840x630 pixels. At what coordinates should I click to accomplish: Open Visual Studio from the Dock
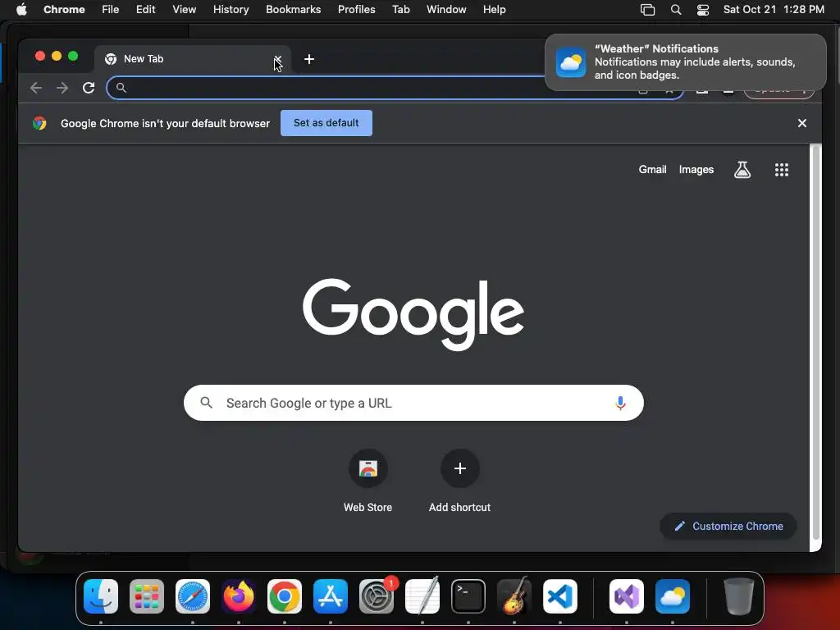(x=627, y=596)
